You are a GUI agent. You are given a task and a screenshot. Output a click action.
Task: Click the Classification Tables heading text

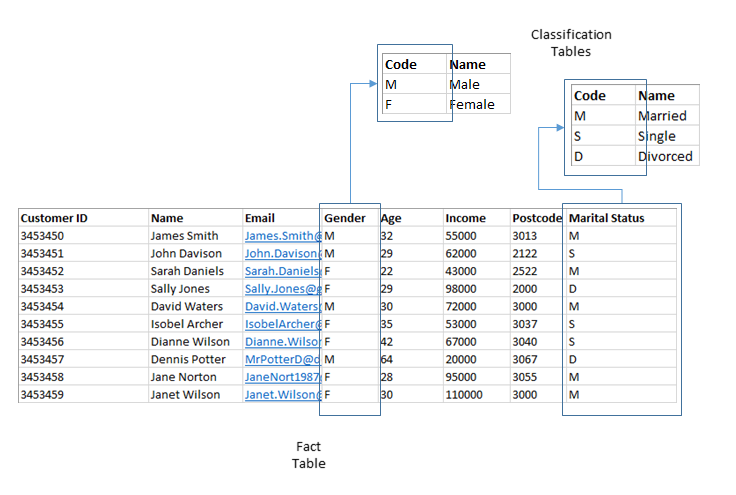[x=571, y=42]
